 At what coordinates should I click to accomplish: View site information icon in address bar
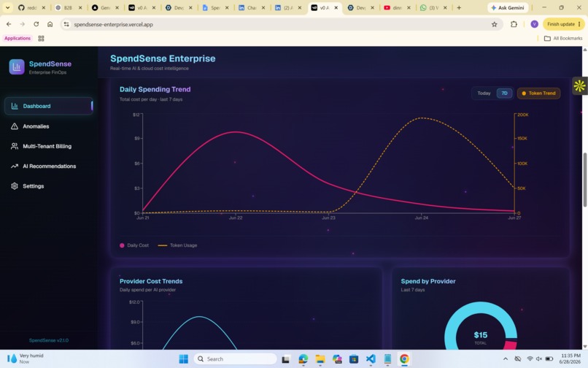click(66, 24)
